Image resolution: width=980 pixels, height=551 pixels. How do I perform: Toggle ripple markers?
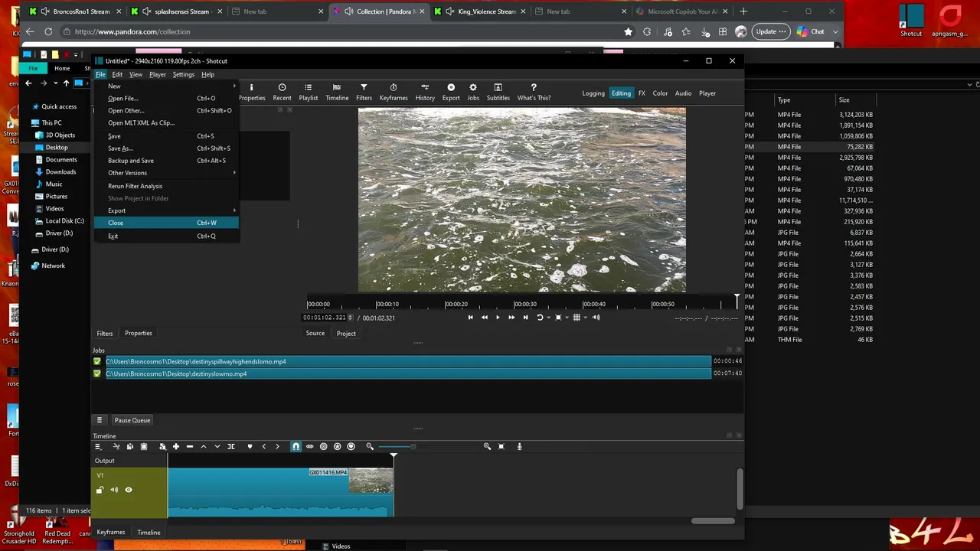coord(351,446)
